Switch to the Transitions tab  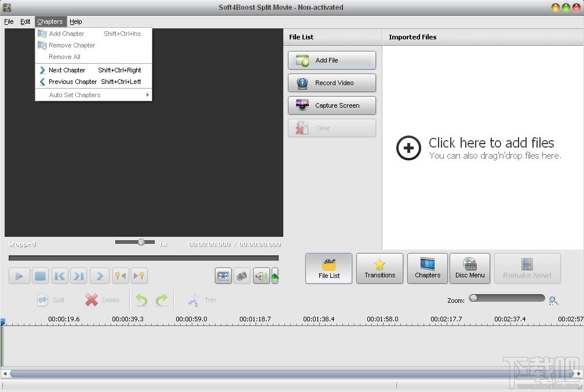(x=379, y=269)
